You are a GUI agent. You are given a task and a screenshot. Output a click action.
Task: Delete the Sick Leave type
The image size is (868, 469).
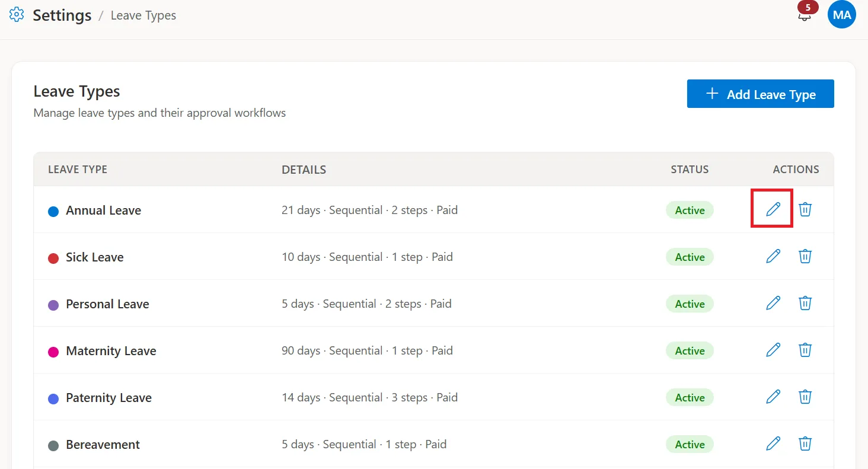point(805,256)
